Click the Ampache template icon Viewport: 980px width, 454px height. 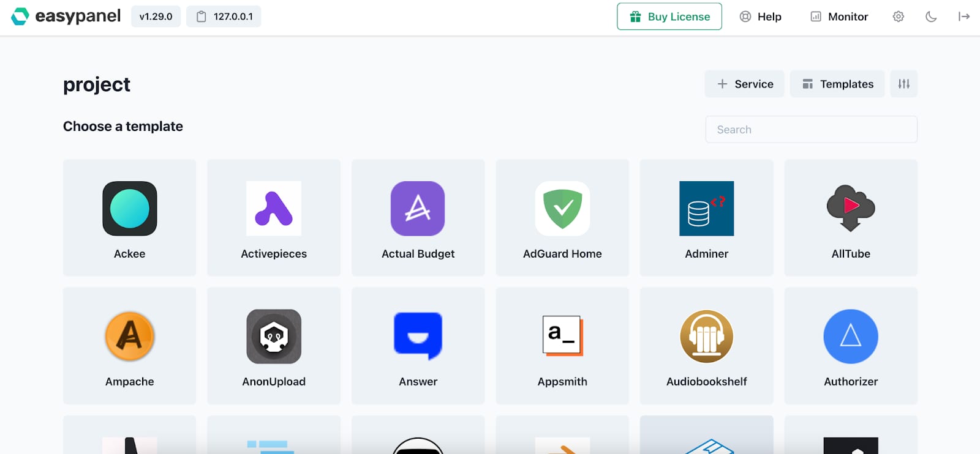[129, 337]
